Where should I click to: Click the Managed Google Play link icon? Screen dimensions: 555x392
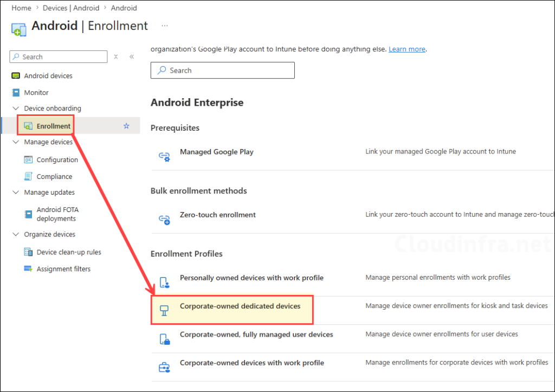click(x=164, y=157)
